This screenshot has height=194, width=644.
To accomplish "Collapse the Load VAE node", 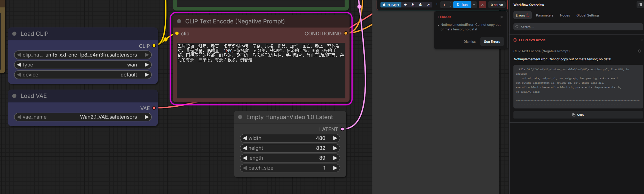I will click(14, 96).
